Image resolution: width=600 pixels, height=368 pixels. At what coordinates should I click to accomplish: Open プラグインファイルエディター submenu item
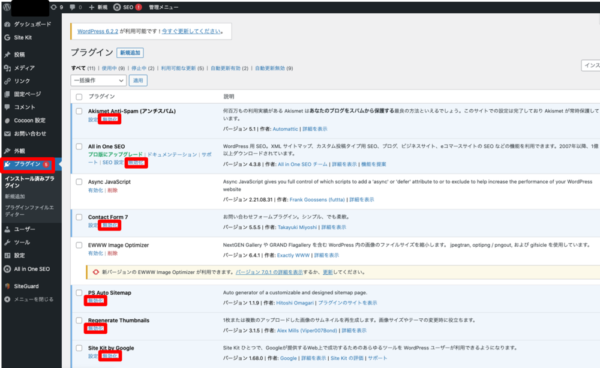29,211
